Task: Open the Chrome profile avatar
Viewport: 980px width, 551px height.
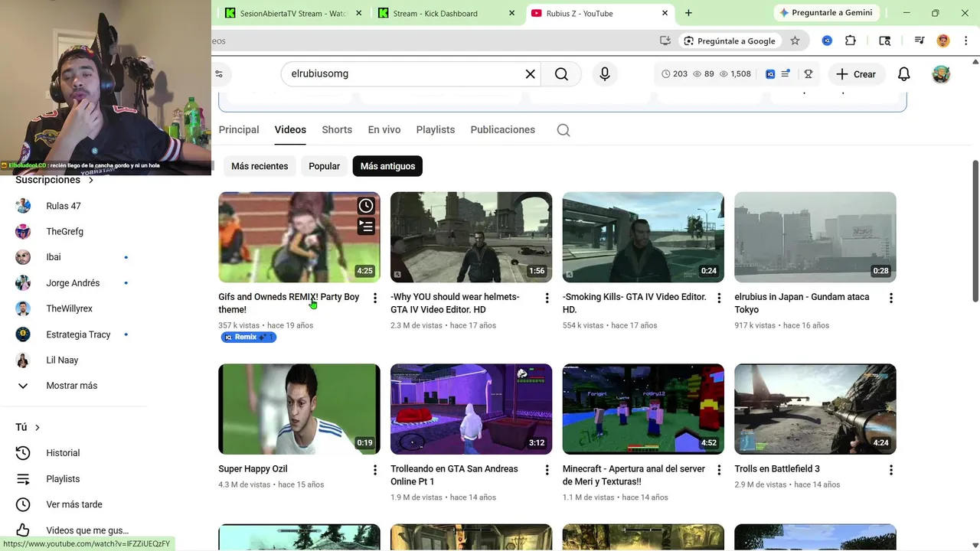Action: pos(943,41)
